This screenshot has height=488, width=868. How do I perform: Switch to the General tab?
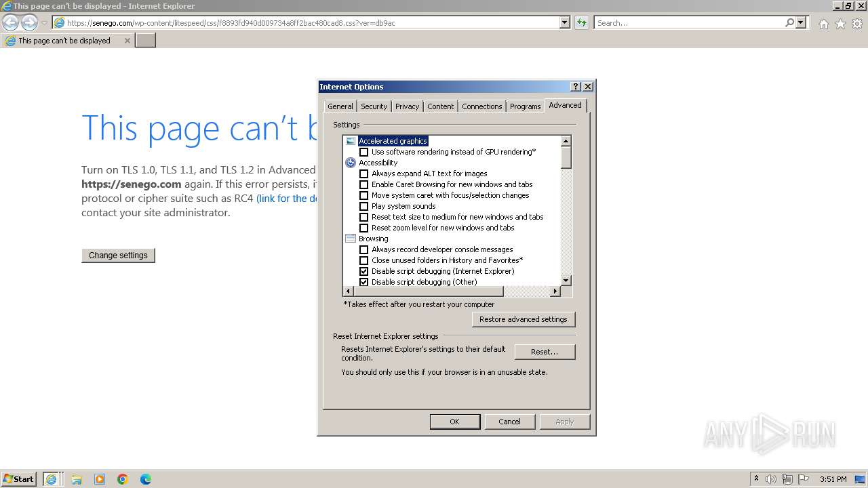click(340, 106)
